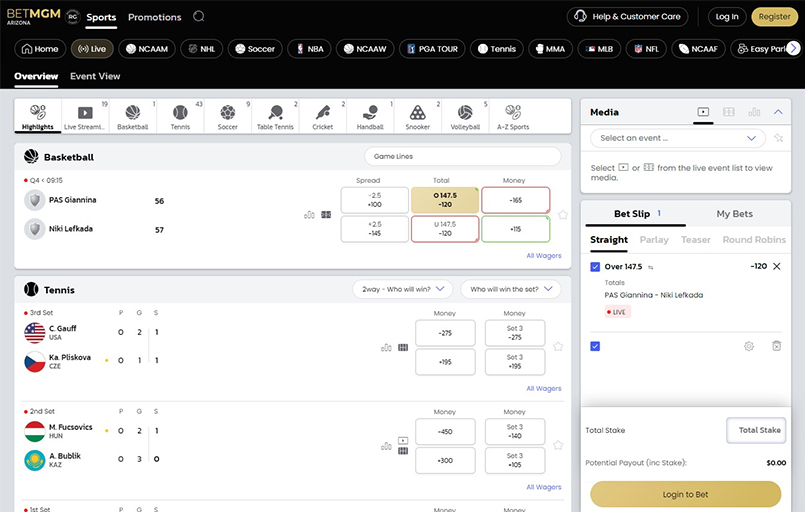Select PAS Giannina -165 moneyline

515,200
